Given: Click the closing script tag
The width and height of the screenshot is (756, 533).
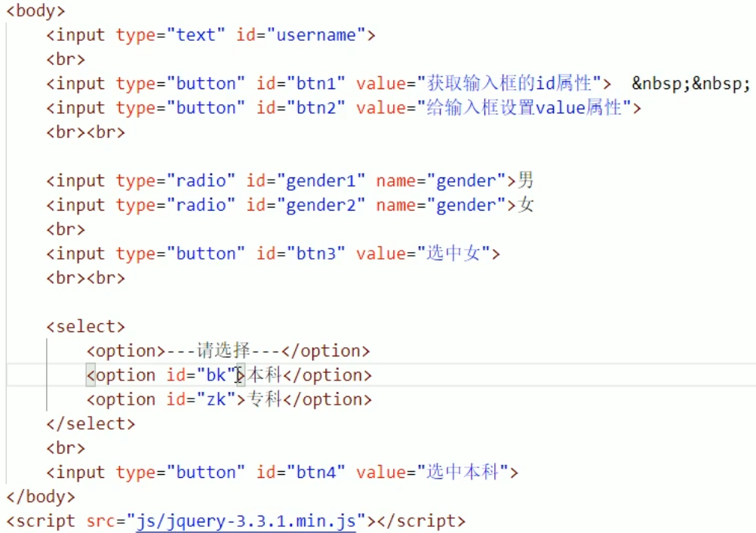Looking at the screenshot, I should coord(422,521).
